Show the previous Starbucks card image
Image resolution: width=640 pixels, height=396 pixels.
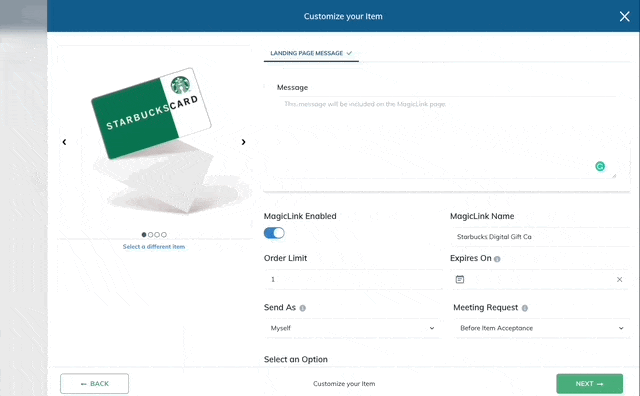point(64,142)
